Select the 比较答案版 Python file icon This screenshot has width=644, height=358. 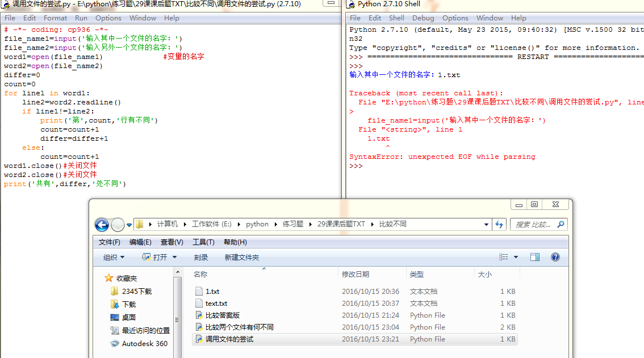[x=199, y=315]
